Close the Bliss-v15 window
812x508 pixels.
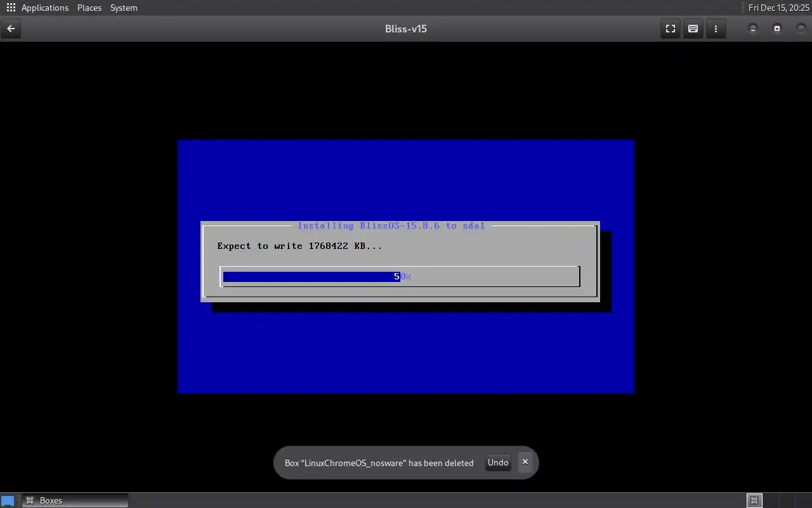tap(801, 29)
